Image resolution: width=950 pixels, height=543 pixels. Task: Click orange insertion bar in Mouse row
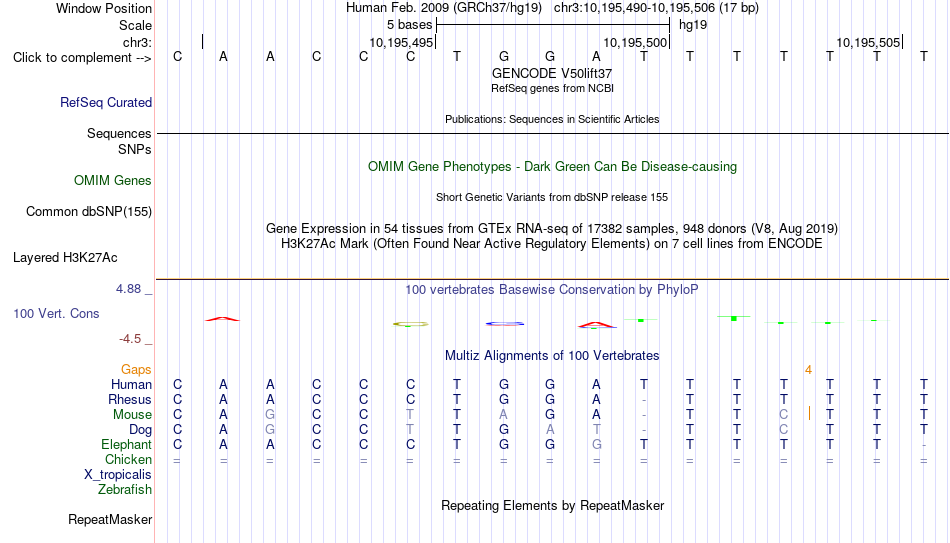[809, 413]
